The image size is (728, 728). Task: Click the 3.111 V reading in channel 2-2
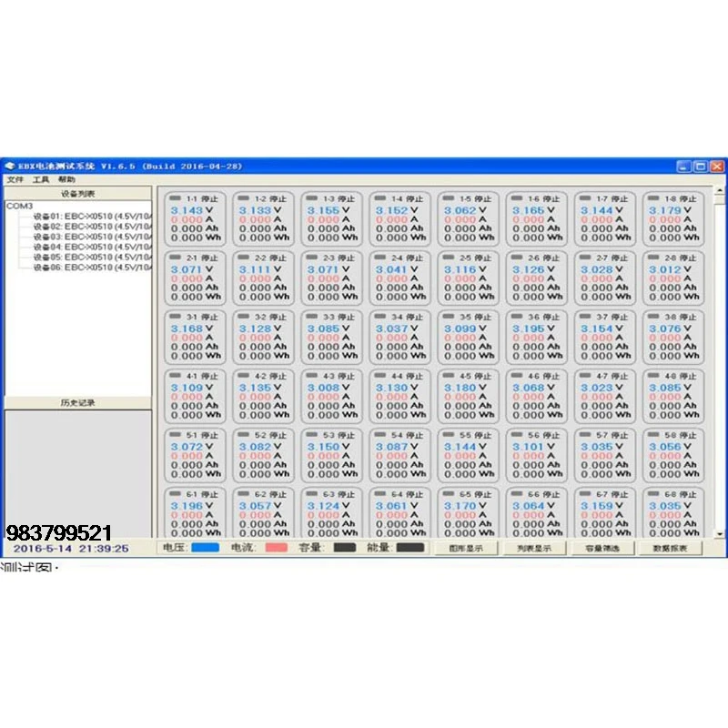(x=259, y=269)
